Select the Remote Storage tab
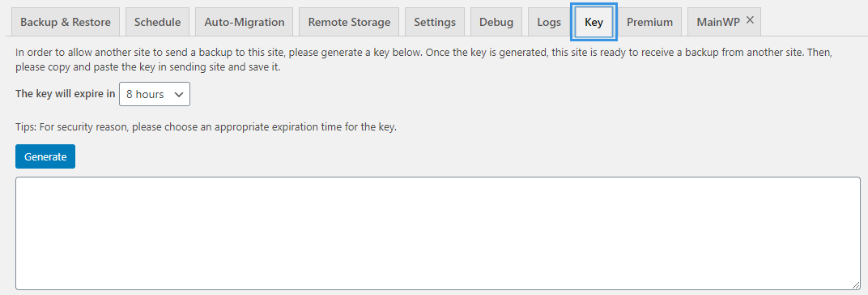Image resolution: width=868 pixels, height=295 pixels. point(349,22)
